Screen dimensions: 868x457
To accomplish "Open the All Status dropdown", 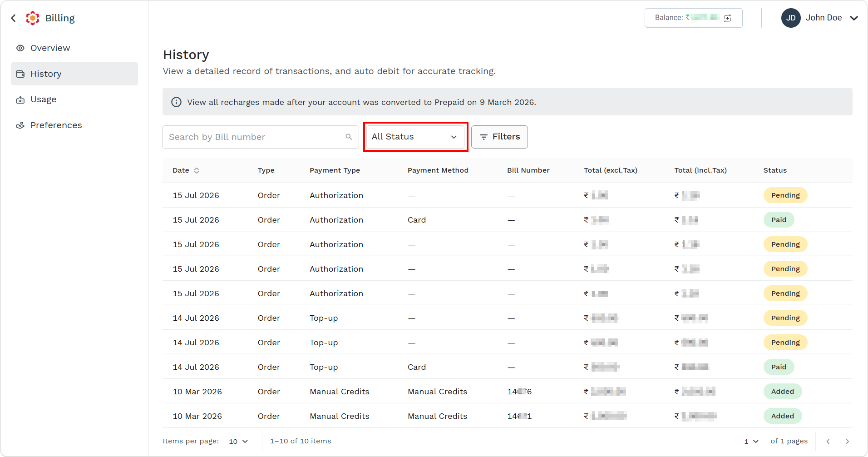I will (415, 137).
